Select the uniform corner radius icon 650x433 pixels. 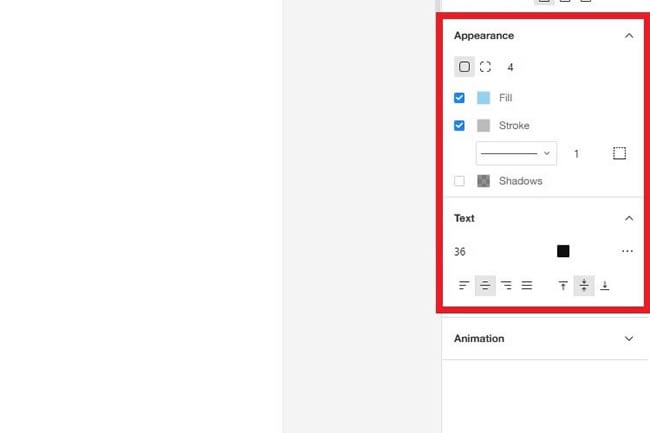tap(464, 67)
